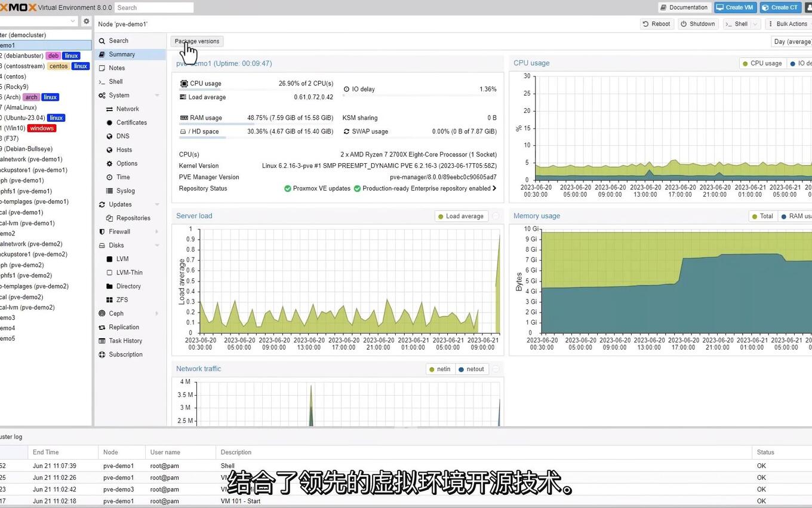Click the Reboot button
Image resolution: width=812 pixels, height=508 pixels.
point(656,24)
